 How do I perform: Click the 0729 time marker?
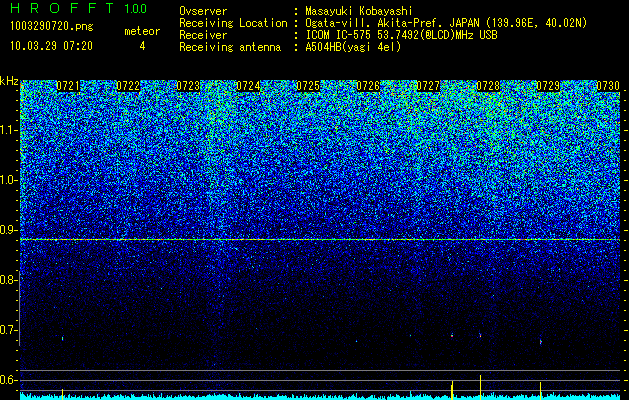tap(548, 86)
